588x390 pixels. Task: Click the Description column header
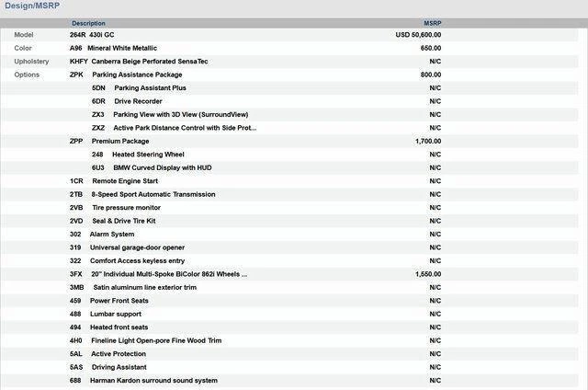pos(88,23)
